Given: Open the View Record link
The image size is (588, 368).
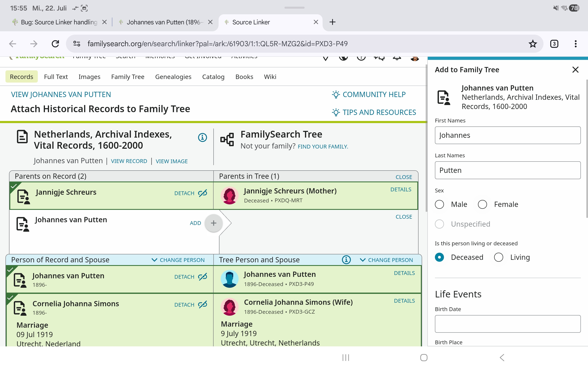Looking at the screenshot, I should pos(129,161).
